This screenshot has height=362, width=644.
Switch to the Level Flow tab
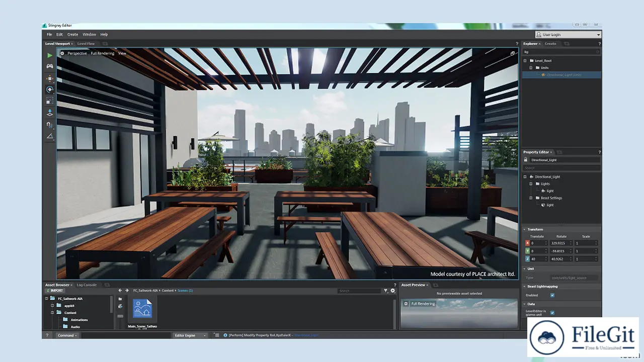click(86, 44)
